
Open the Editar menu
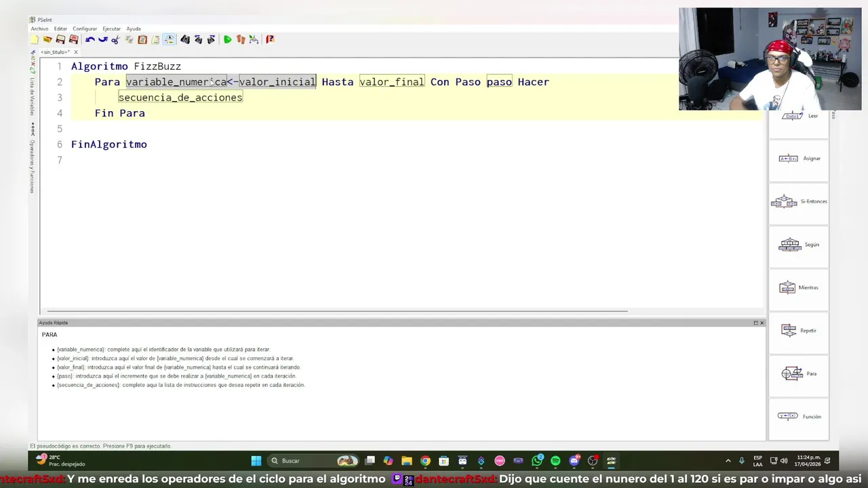pos(60,28)
